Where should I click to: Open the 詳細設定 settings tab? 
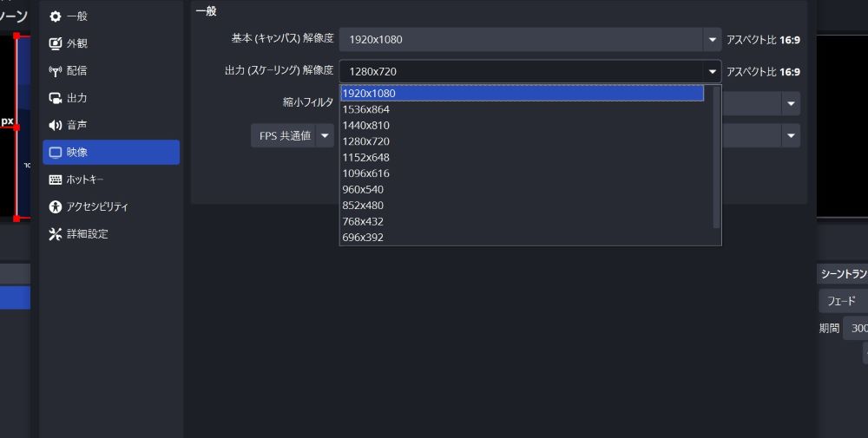[111, 234]
